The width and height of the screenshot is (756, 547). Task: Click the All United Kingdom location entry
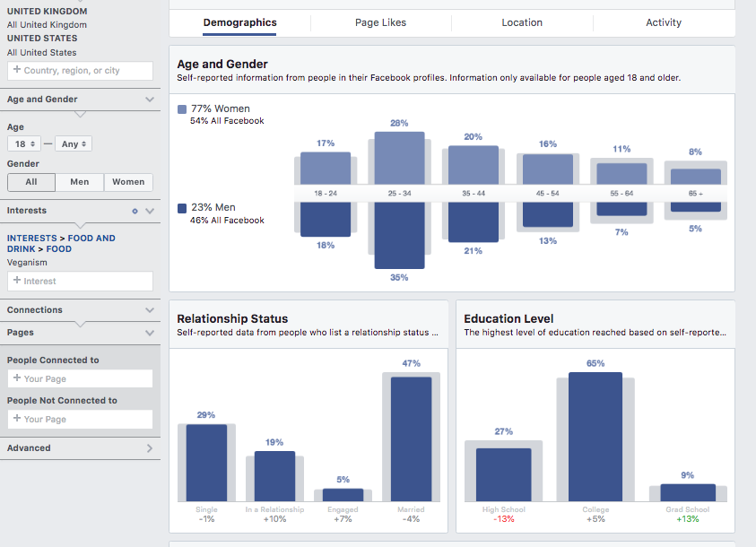(x=47, y=24)
